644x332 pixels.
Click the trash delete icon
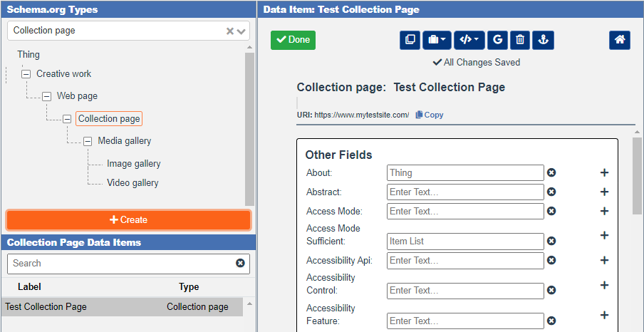(x=520, y=40)
